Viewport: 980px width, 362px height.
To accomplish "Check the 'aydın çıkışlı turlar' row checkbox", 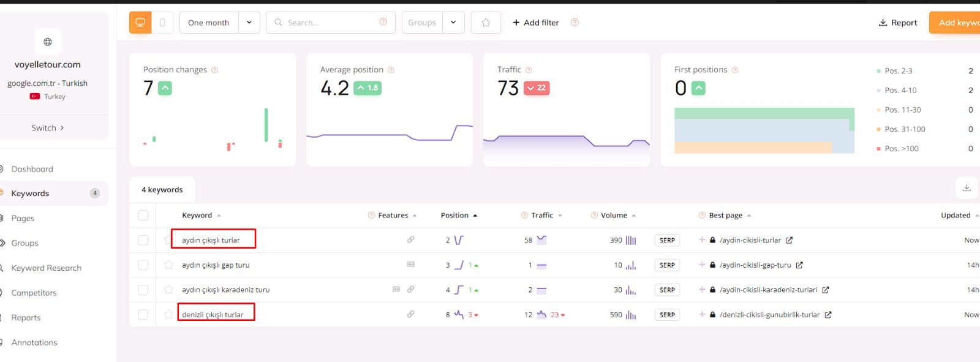I will click(143, 240).
